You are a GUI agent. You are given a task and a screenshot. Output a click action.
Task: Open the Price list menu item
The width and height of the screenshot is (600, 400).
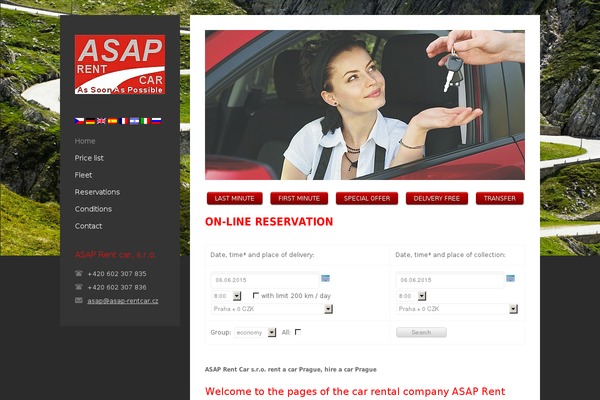click(x=89, y=158)
